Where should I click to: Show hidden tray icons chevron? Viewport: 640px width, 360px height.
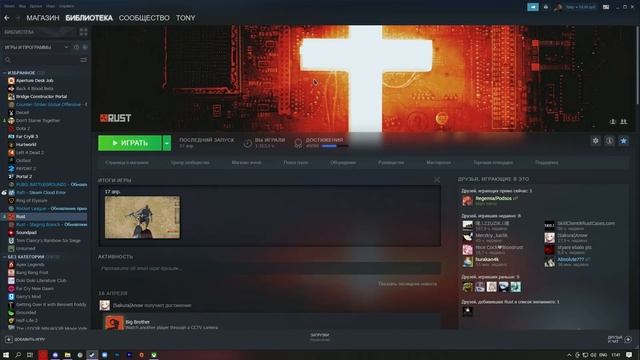click(x=569, y=355)
